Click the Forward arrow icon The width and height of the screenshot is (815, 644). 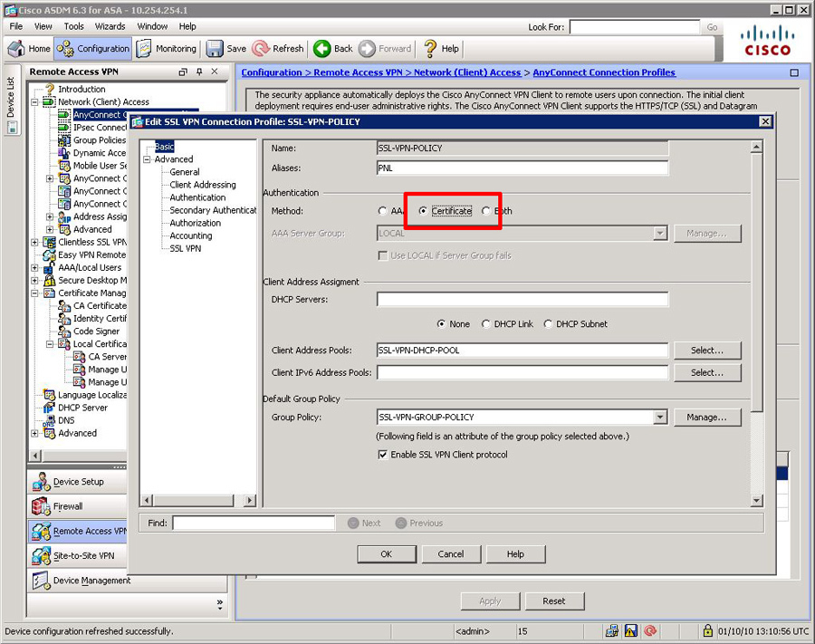pos(367,48)
